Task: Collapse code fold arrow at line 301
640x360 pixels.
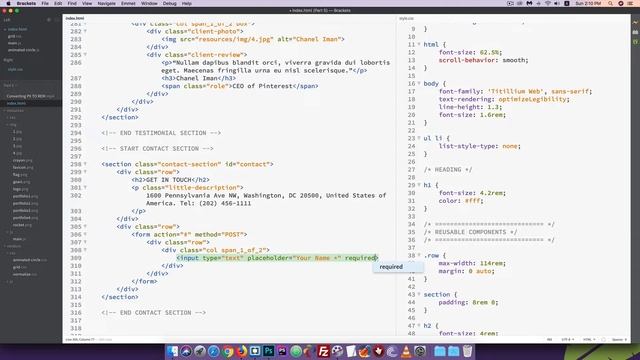Action: tap(85, 188)
